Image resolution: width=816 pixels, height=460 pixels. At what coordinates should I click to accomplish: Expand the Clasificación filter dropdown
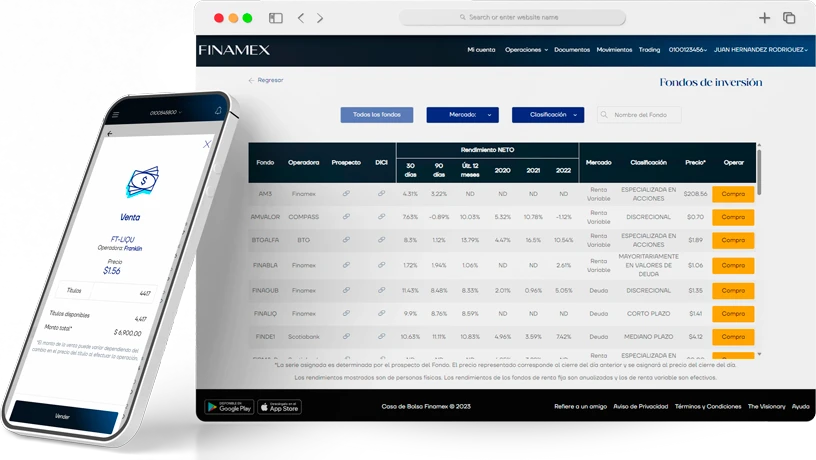(548, 115)
